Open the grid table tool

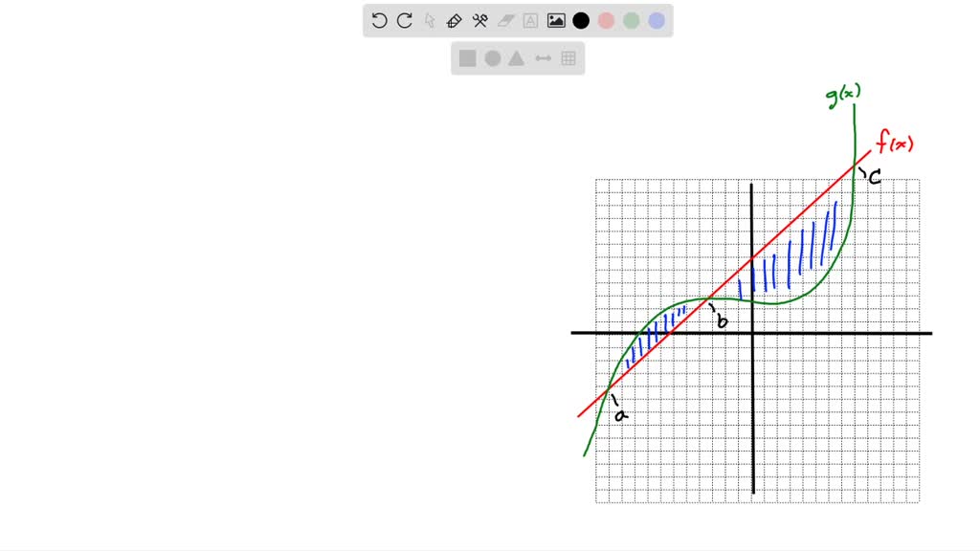[x=568, y=58]
